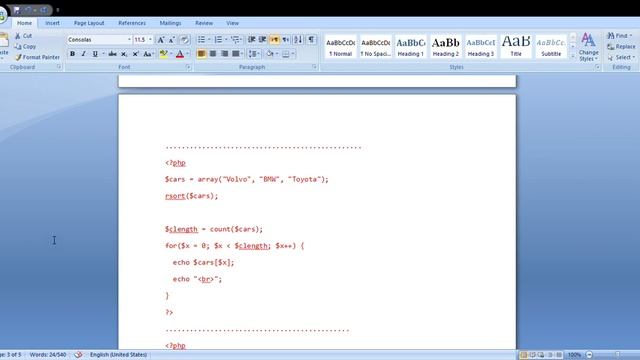Toggle Underline formatting
640x360 pixels.
(x=95, y=53)
